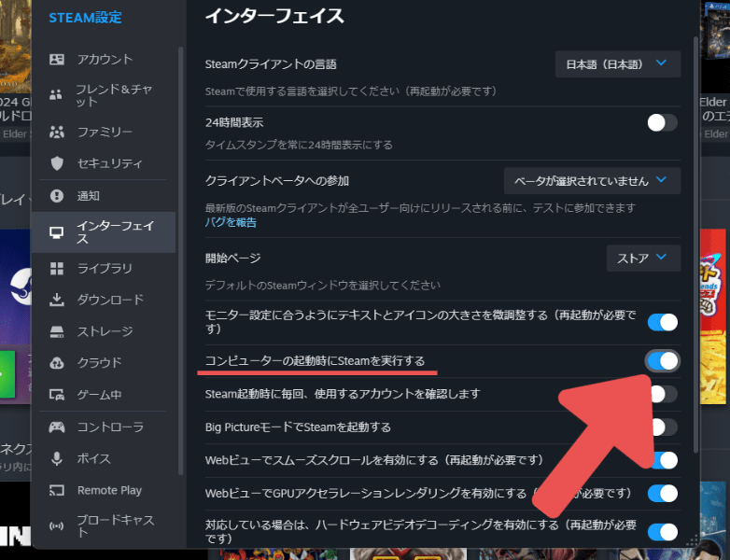730x560 pixels.
Task: Click the バグを報告 link
Action: pos(231,222)
